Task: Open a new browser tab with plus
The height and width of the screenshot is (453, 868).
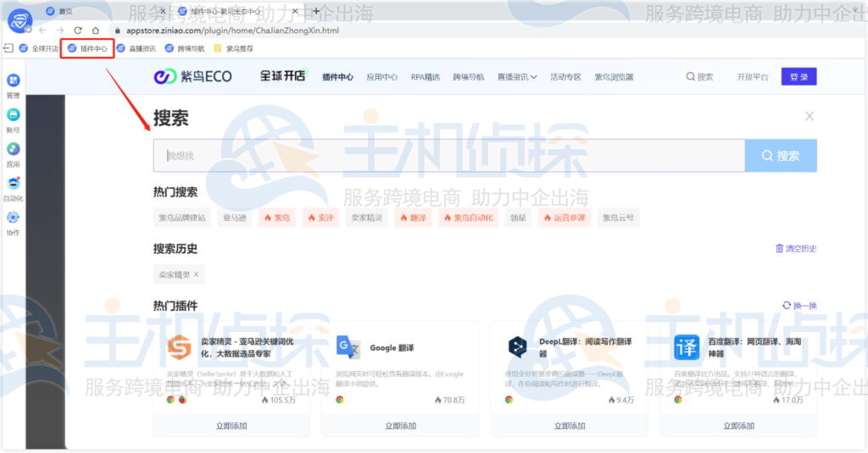Action: [x=316, y=10]
